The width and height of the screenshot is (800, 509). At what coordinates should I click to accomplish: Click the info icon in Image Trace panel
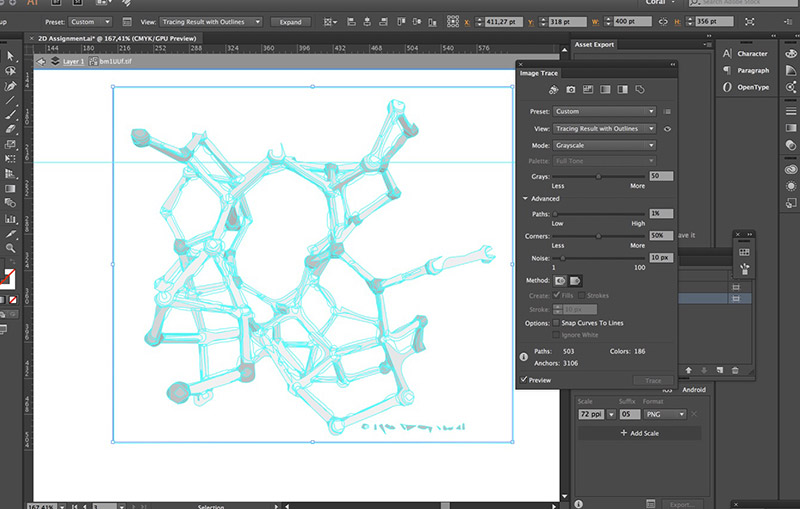523,357
